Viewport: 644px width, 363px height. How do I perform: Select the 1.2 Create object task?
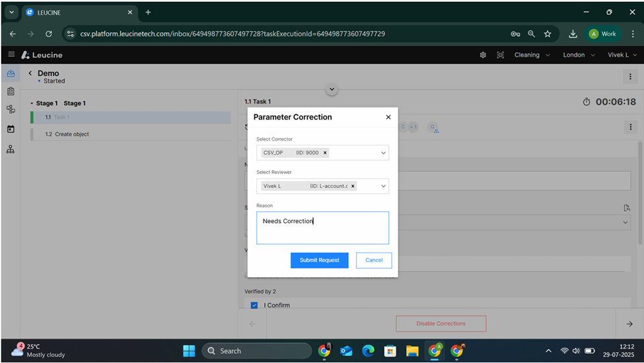point(71,134)
